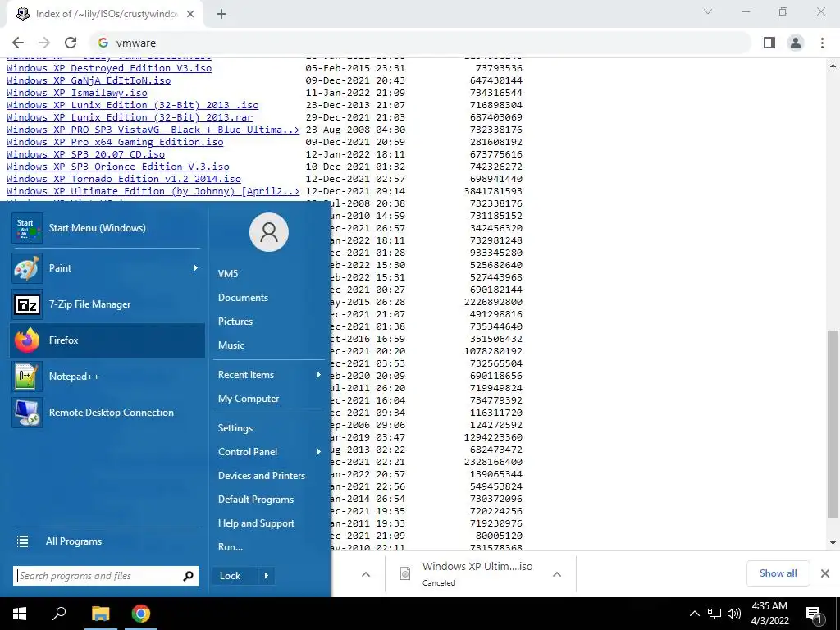The width and height of the screenshot is (840, 630).
Task: Open Firefox from the start menu
Action: [x=107, y=340]
